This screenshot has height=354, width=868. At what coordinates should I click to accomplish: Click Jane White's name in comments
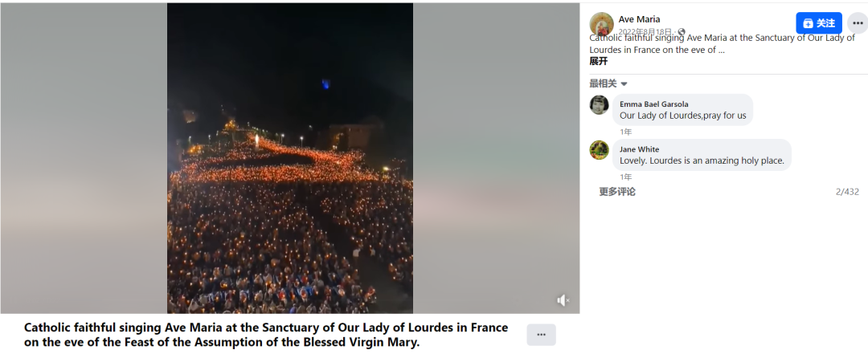tap(640, 149)
